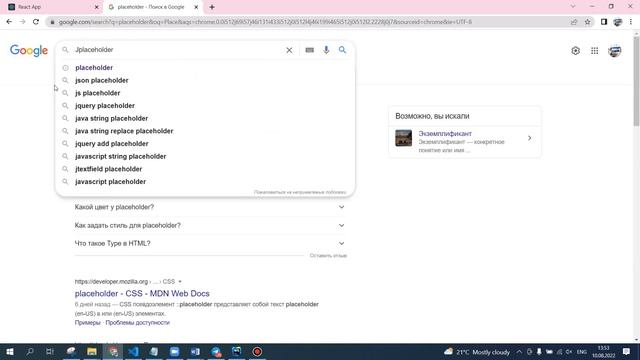Viewport: 640px width, 360px height.
Task: Open Telegram from taskbar
Action: click(x=216, y=351)
